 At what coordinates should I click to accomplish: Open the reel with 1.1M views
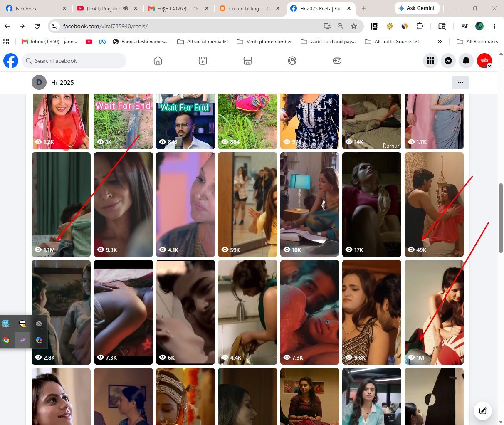point(61,204)
